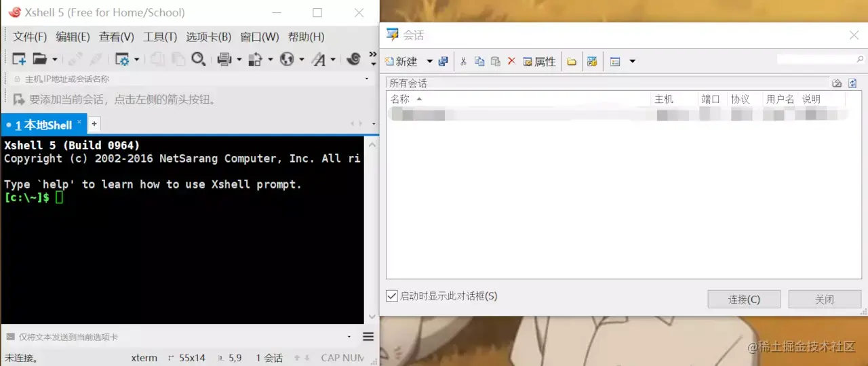Add a new tab with the plus button
This screenshot has height=366, width=868.
pyautogui.click(x=94, y=123)
